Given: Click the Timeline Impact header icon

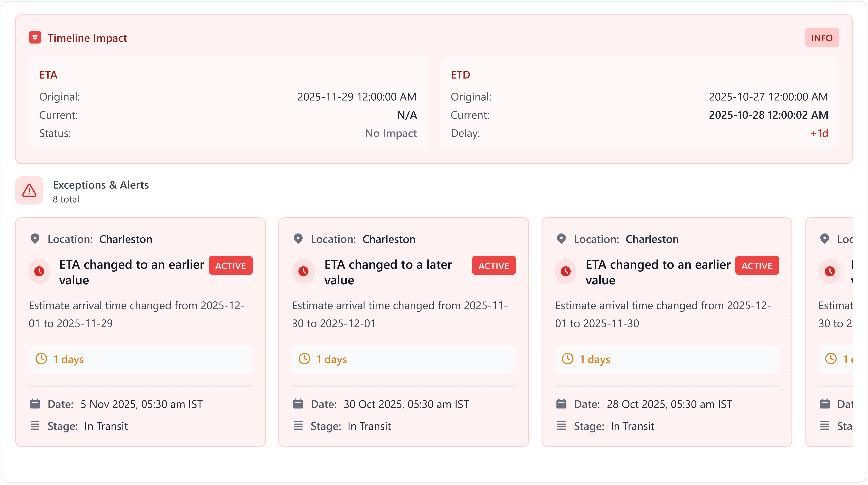Looking at the screenshot, I should click(35, 38).
